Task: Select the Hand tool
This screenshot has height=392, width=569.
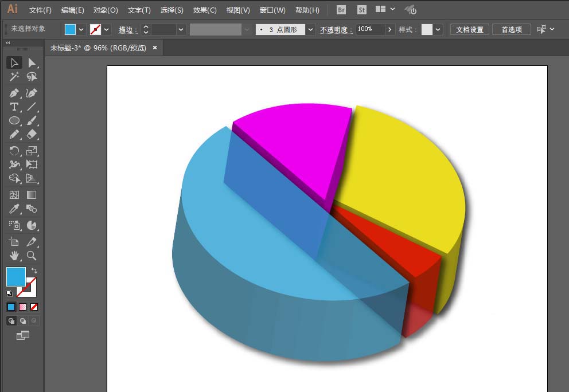Action: [x=14, y=256]
